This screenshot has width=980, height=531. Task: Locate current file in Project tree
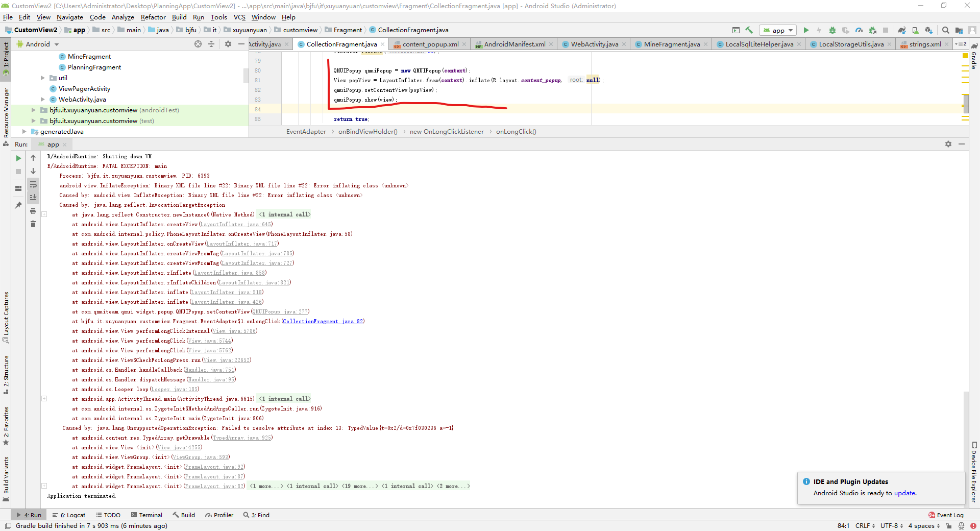coord(198,44)
